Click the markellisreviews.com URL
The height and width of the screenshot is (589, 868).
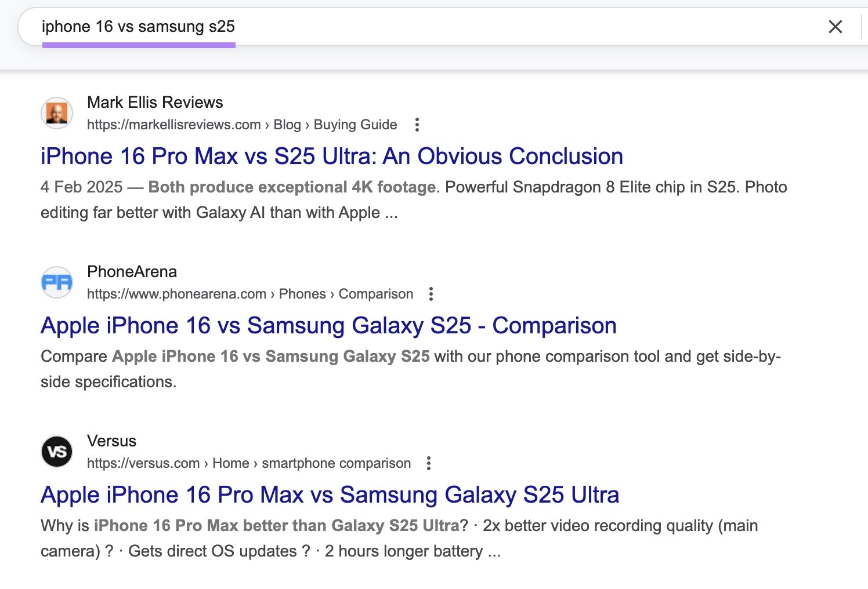click(x=173, y=125)
